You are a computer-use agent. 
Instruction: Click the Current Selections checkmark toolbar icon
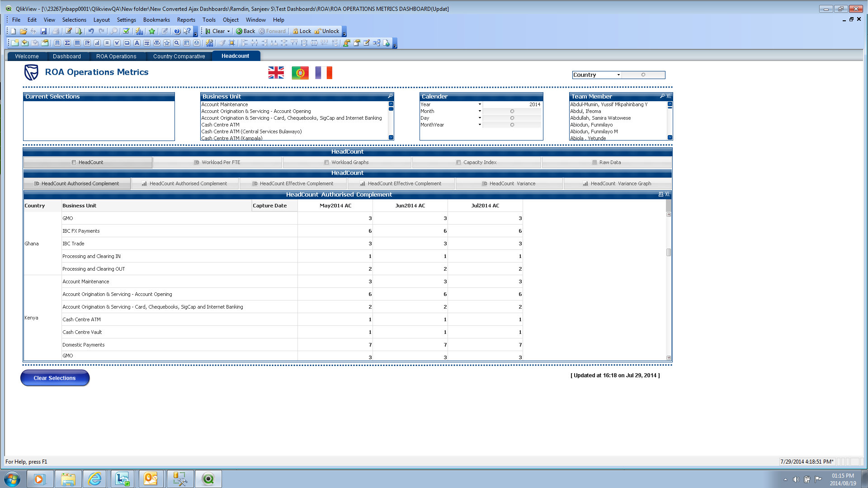(x=126, y=31)
